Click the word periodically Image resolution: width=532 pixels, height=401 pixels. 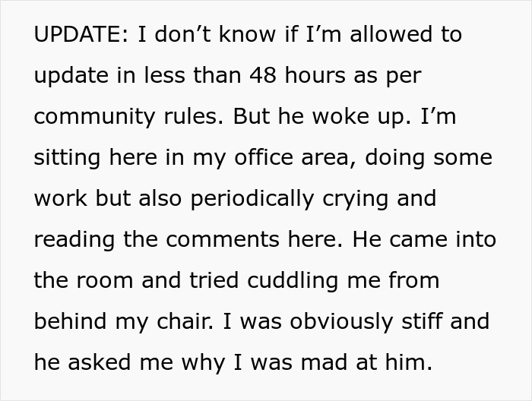252,199
